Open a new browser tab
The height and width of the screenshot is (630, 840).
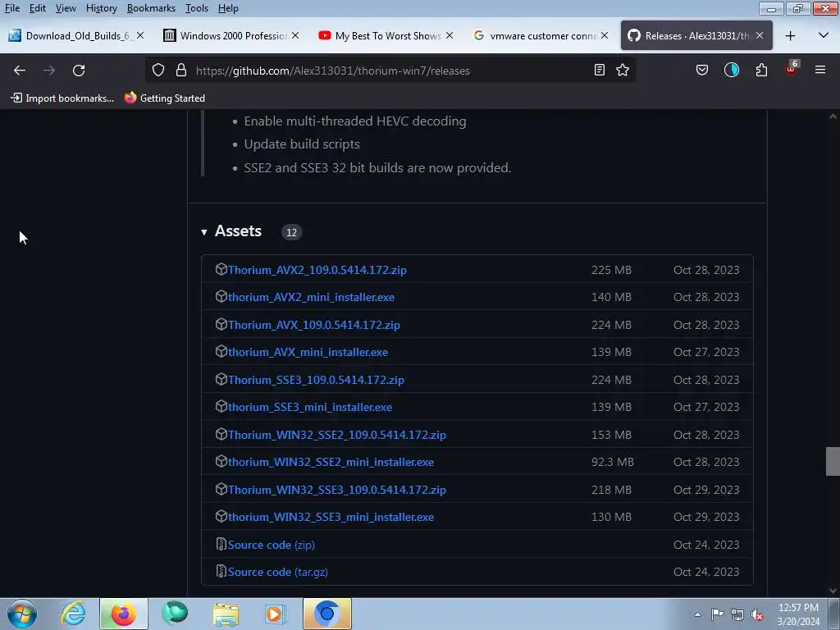click(790, 36)
